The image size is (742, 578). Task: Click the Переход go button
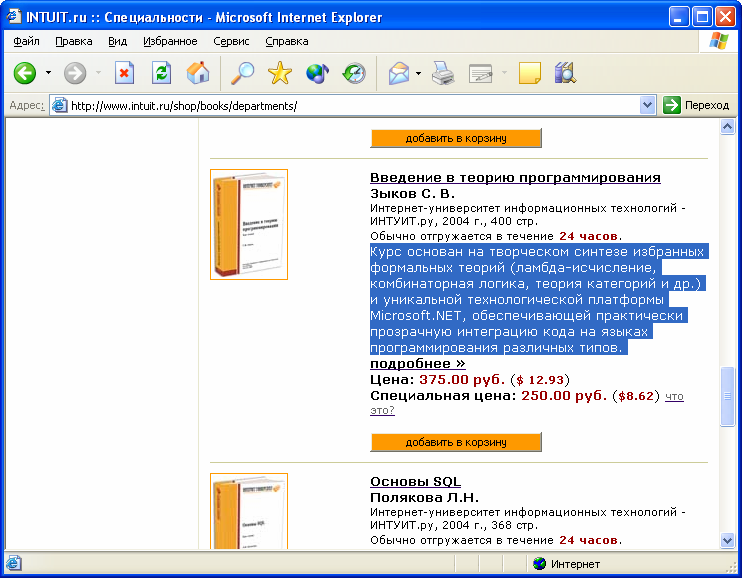696,105
